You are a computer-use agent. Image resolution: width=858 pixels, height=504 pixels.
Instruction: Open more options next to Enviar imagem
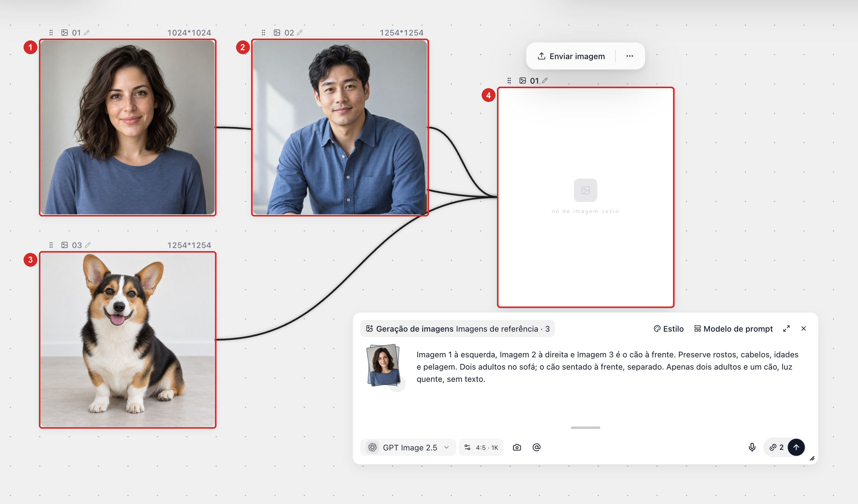[630, 56]
